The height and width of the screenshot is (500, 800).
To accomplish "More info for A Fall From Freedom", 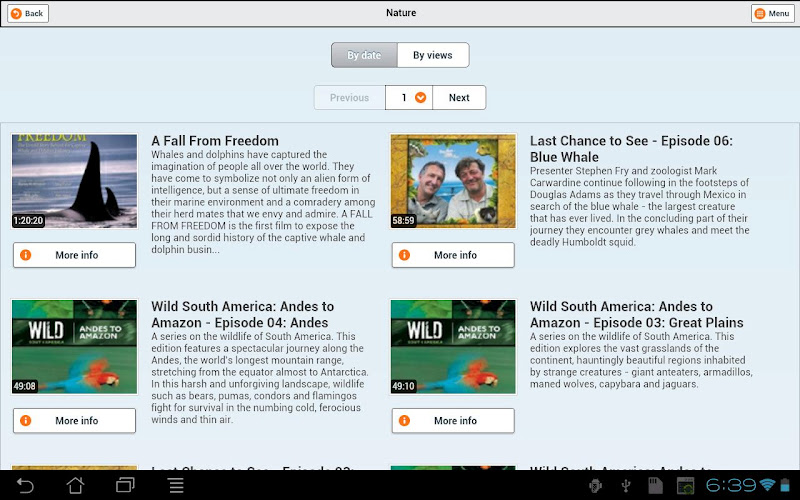I will [x=74, y=255].
